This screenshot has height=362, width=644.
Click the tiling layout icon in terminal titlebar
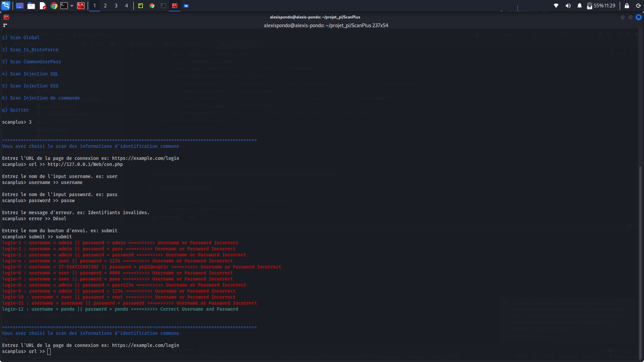click(x=5, y=25)
